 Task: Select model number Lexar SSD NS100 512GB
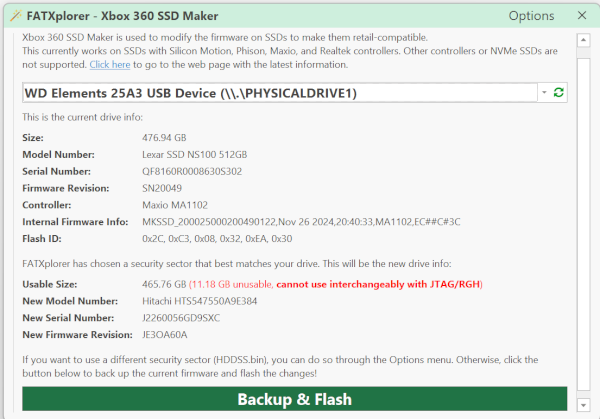click(x=194, y=155)
